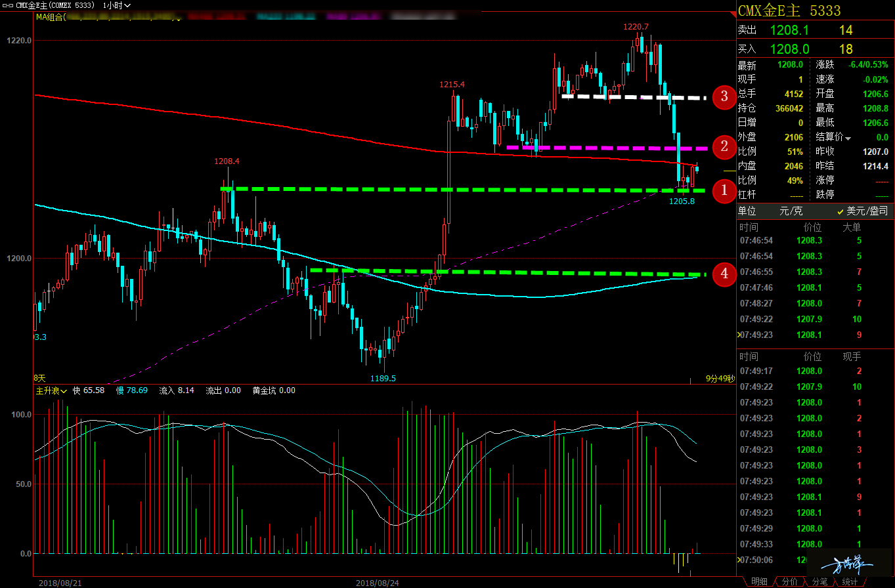Click the 慢 78.69 indicator value
This screenshot has width=895, height=588.
click(131, 390)
